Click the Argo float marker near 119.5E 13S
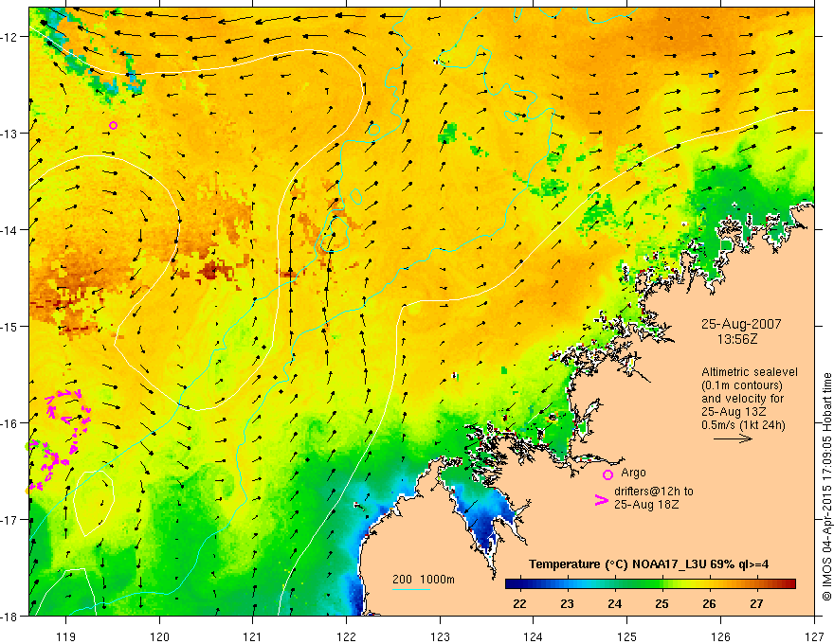 (113, 125)
